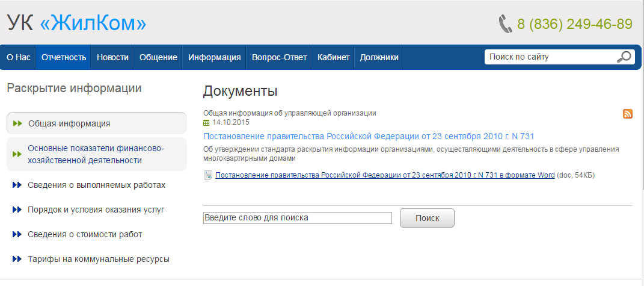Click the Word document file icon
The image size is (644, 286).
tap(208, 175)
